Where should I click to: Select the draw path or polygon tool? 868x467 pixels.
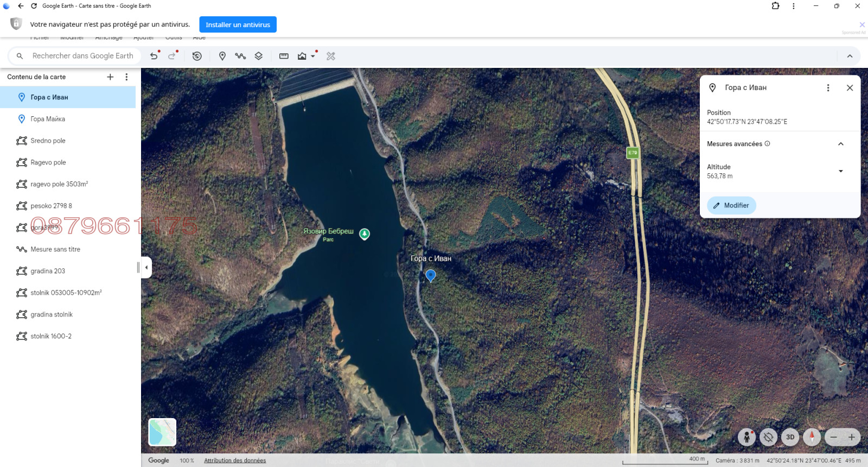tap(240, 56)
